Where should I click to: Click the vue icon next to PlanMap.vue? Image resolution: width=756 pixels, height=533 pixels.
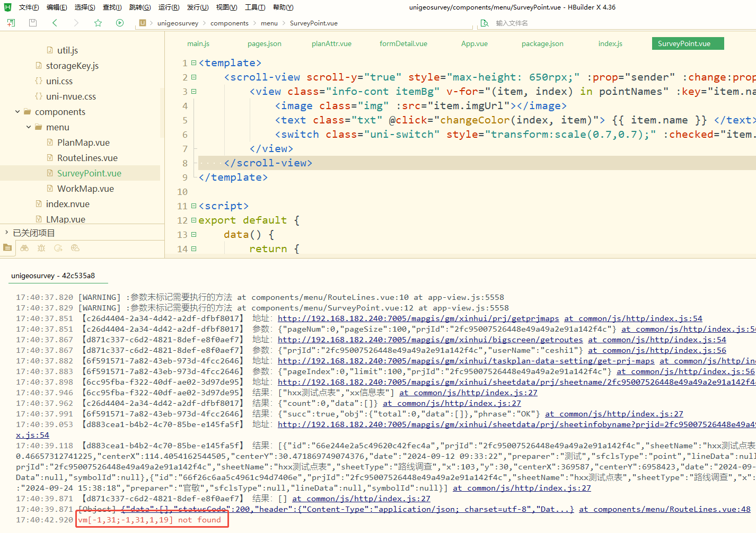[x=50, y=142]
